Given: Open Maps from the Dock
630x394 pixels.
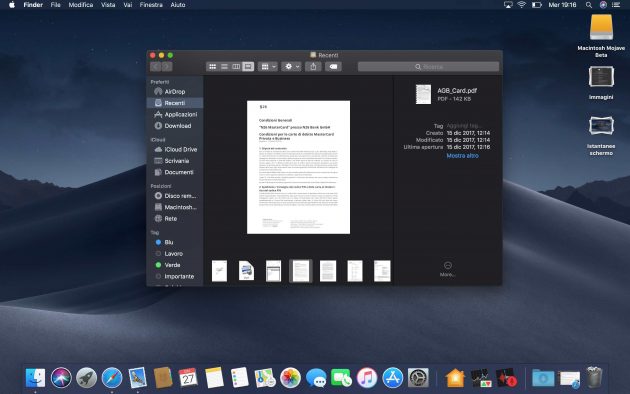Looking at the screenshot, I should (x=264, y=378).
